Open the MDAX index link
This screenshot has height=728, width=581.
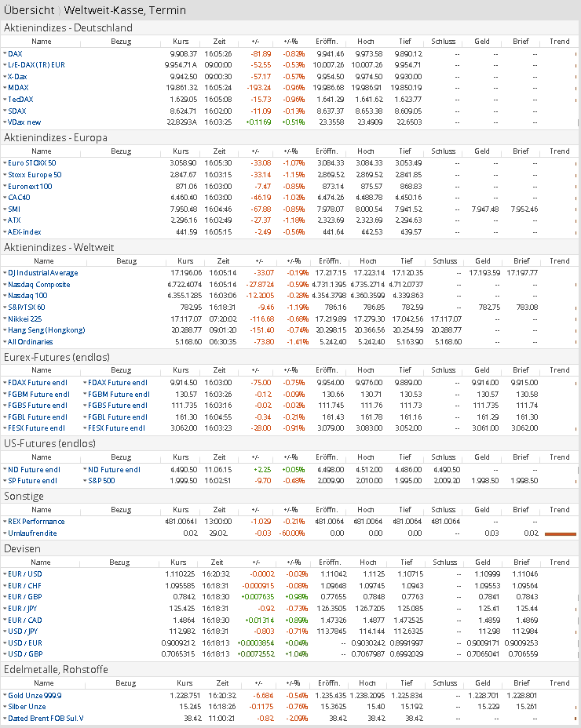coord(18,88)
